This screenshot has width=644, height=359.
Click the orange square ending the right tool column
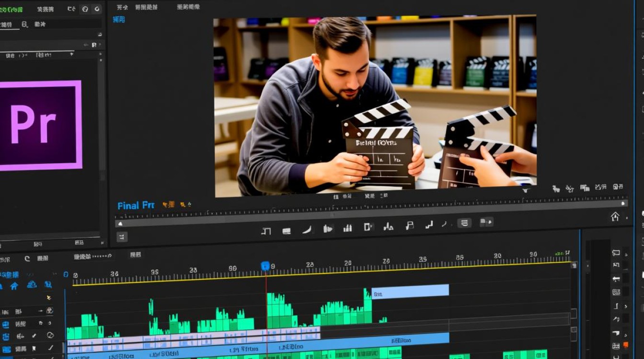(x=626, y=345)
